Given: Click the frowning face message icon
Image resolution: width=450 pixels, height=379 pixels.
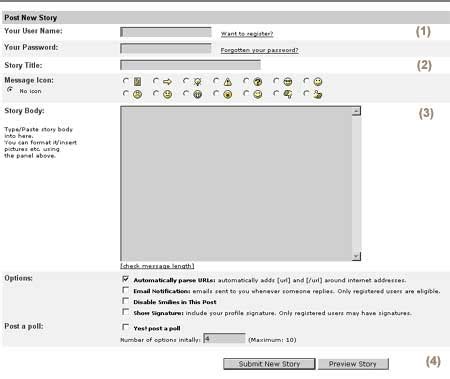Looking at the screenshot, I should click(137, 95).
